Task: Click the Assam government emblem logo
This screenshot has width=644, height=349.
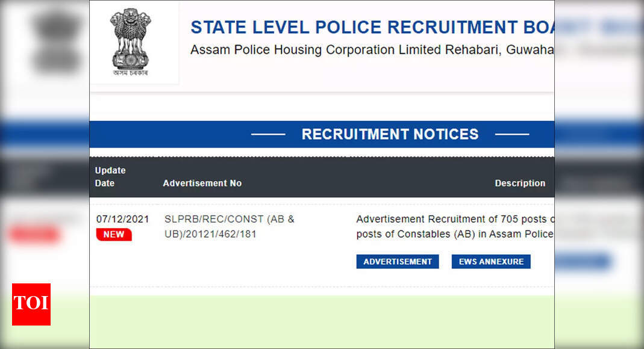Action: 130,42
